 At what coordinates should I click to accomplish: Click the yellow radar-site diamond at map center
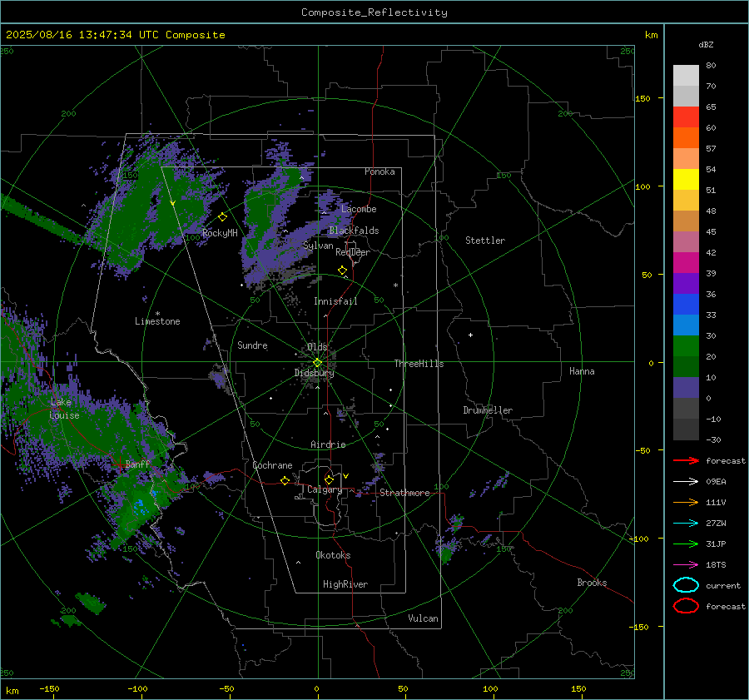pyautogui.click(x=317, y=362)
